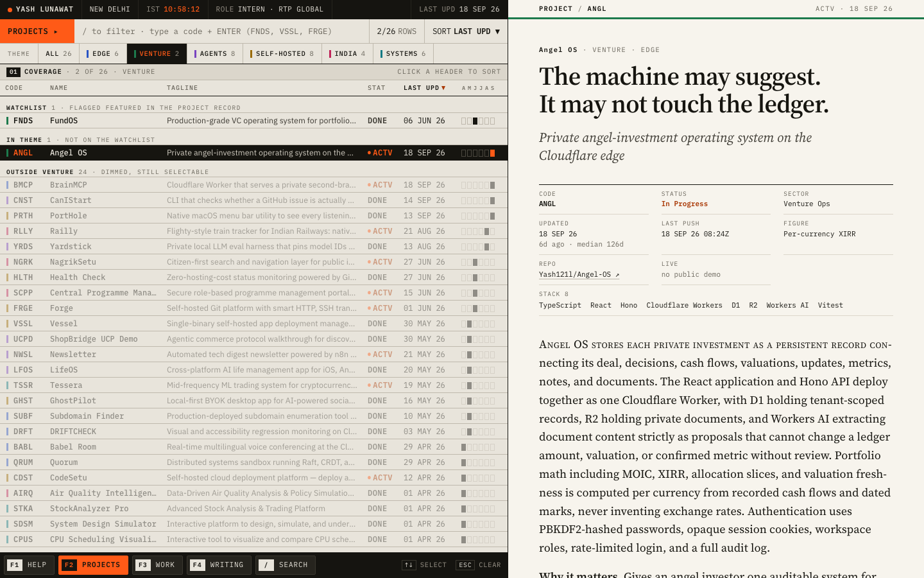Open the SELF-HOSTED theme tab

(282, 54)
